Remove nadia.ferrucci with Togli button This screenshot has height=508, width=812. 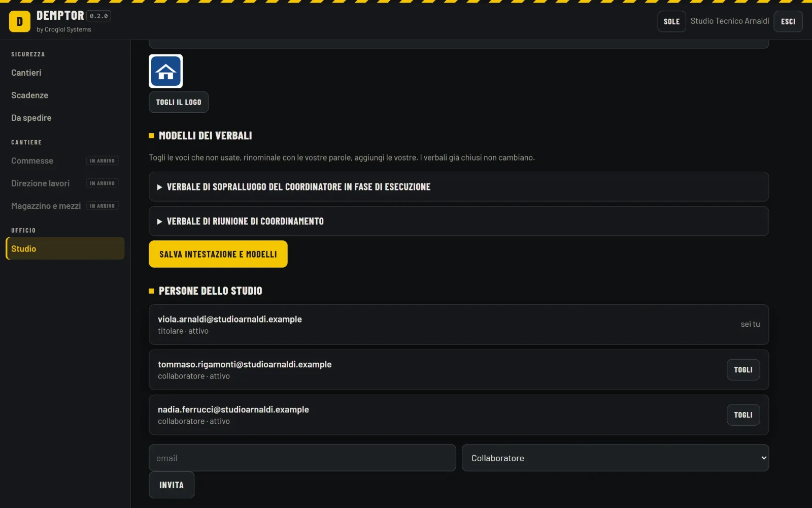click(743, 415)
